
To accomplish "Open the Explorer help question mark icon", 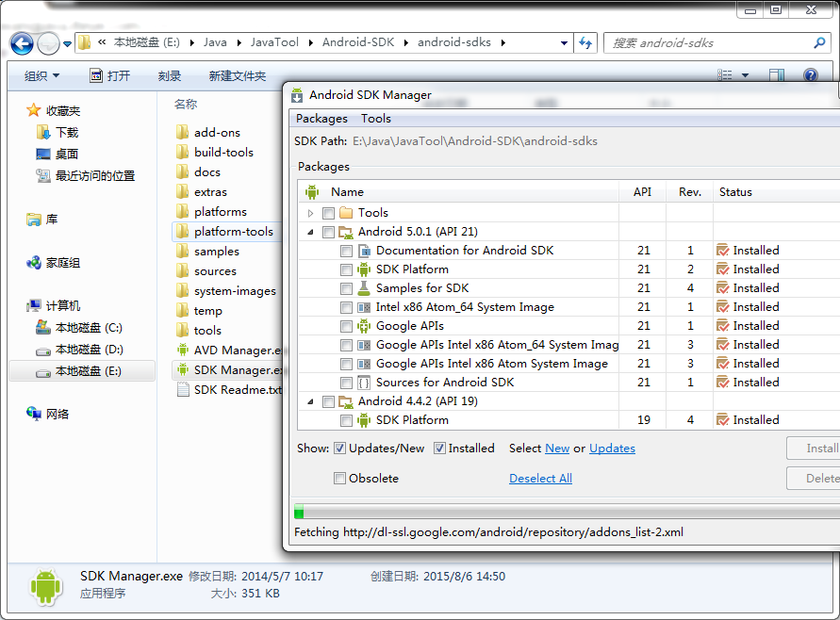I will (811, 75).
